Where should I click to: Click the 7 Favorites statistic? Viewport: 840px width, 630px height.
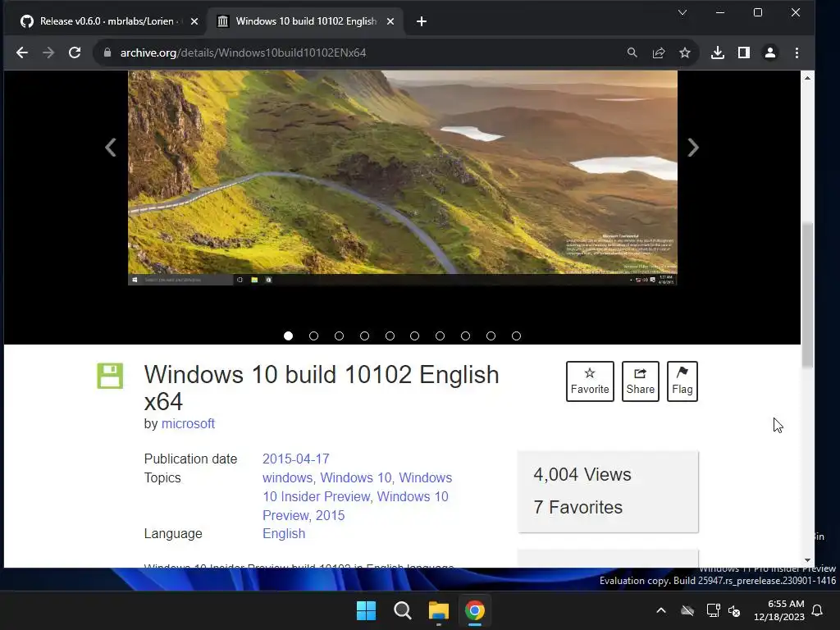point(578,507)
